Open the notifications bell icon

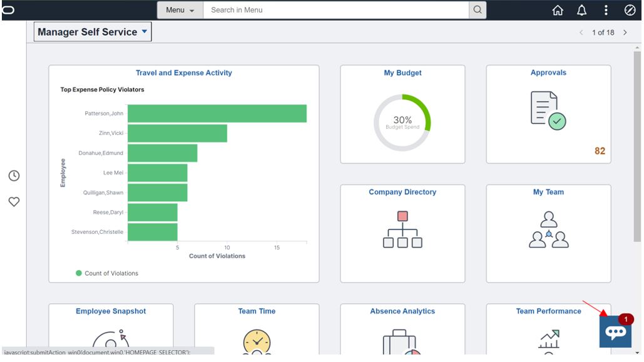tap(581, 10)
